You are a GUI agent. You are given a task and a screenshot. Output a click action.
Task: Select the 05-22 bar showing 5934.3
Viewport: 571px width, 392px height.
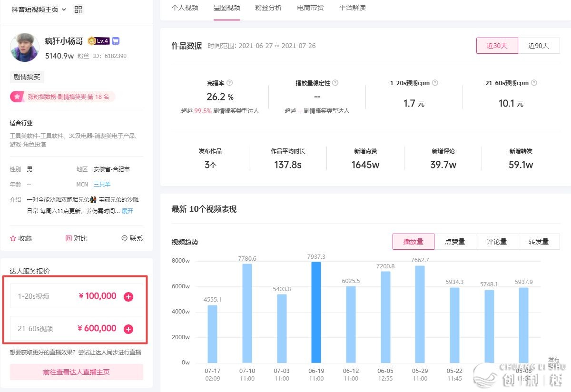coord(455,325)
